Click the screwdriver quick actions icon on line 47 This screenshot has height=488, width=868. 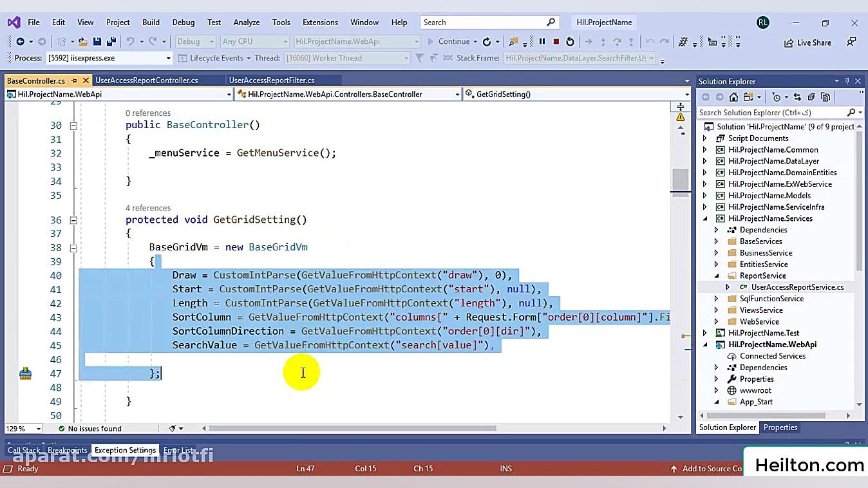click(x=25, y=373)
